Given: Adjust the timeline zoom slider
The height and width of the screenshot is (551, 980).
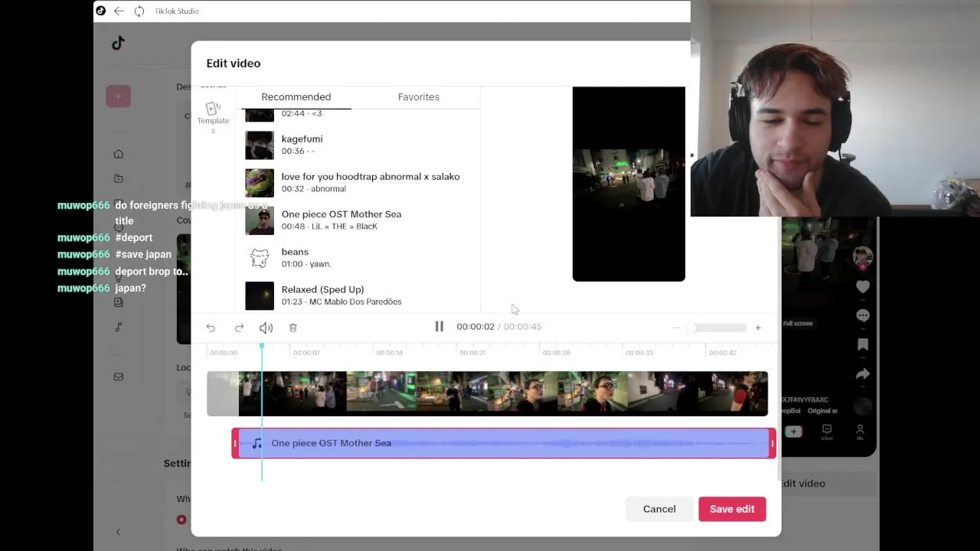Looking at the screenshot, I should click(x=717, y=328).
